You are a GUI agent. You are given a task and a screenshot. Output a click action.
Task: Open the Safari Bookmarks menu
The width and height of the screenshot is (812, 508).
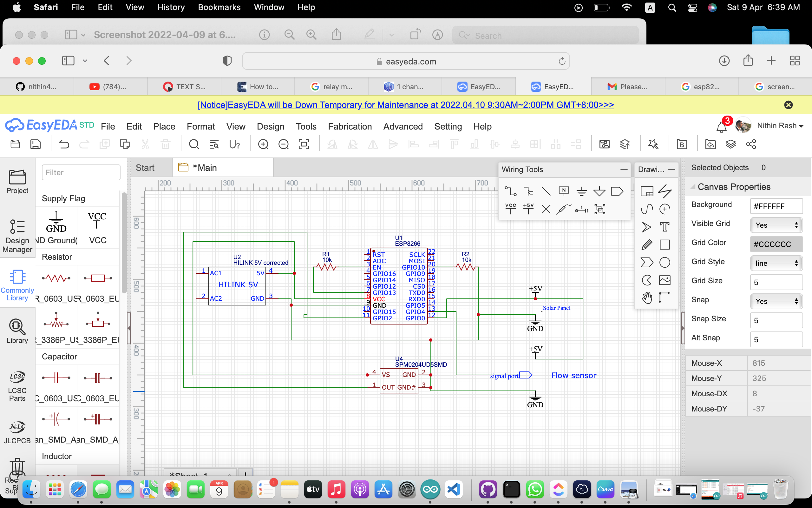click(219, 7)
